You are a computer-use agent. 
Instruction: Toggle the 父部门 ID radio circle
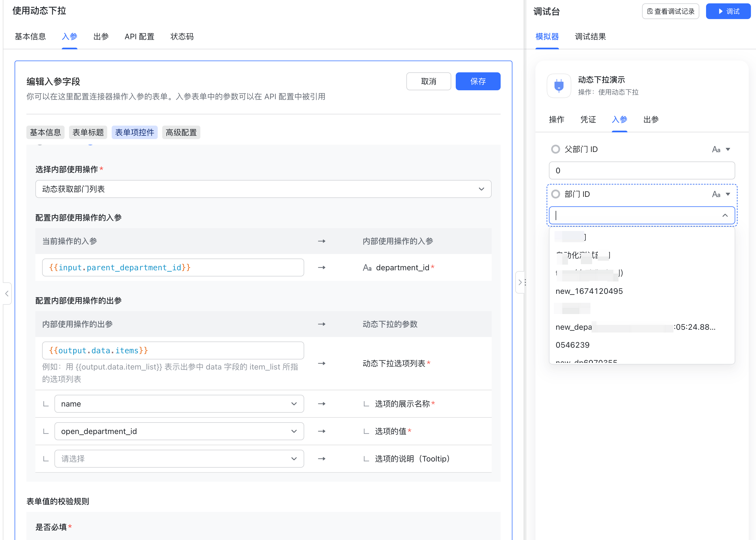(x=555, y=149)
